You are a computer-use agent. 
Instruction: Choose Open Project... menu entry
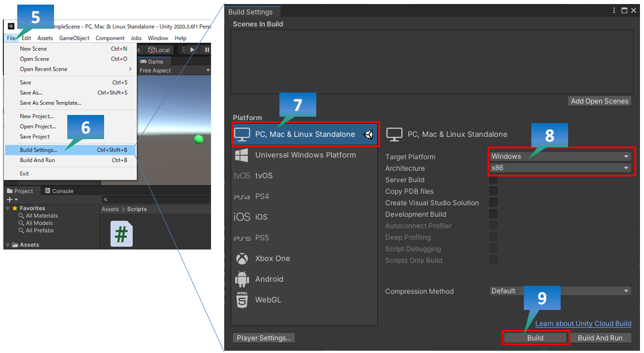click(x=71, y=127)
